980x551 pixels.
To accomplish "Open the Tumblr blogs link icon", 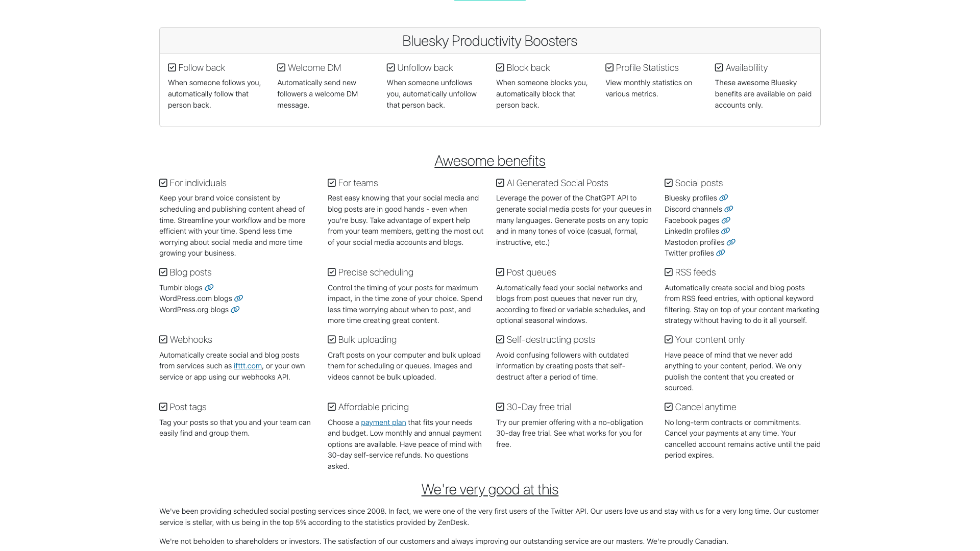I will click(x=209, y=288).
